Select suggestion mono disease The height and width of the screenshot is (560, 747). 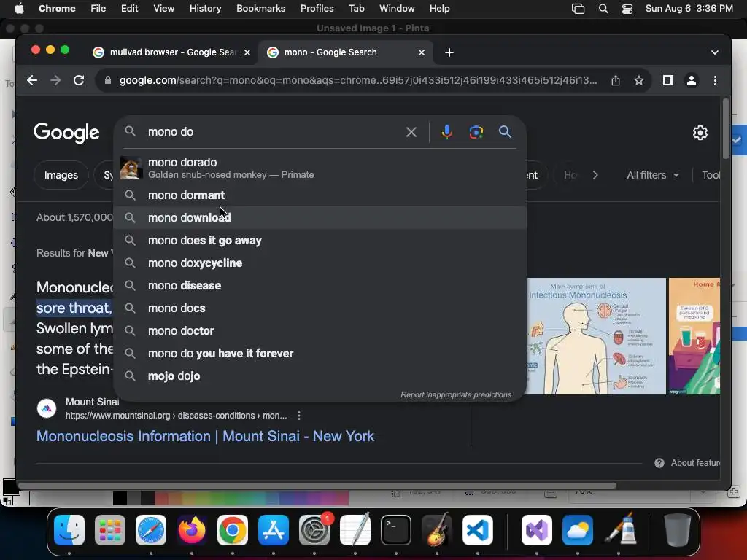(x=320, y=286)
